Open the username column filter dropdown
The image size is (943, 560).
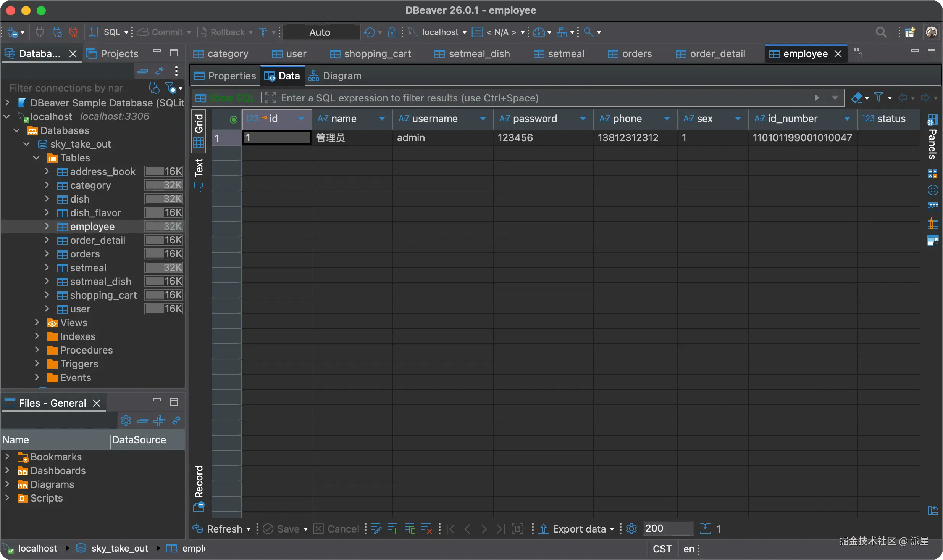point(483,119)
